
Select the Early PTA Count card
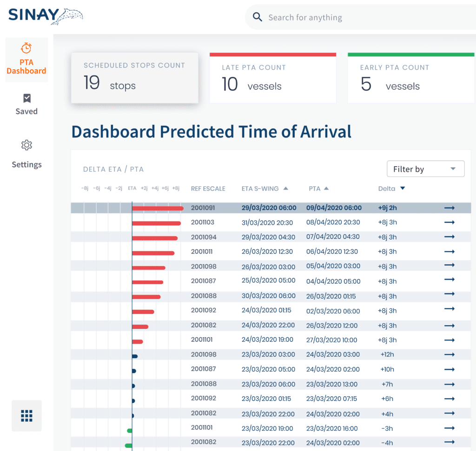[411, 78]
